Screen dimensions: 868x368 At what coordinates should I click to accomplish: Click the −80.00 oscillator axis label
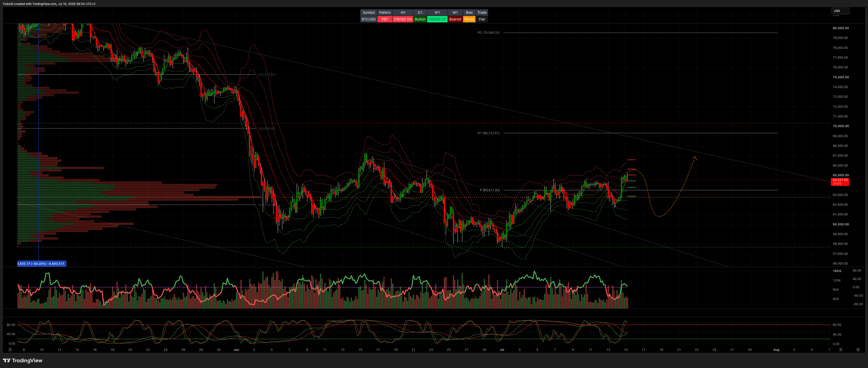pos(858,304)
